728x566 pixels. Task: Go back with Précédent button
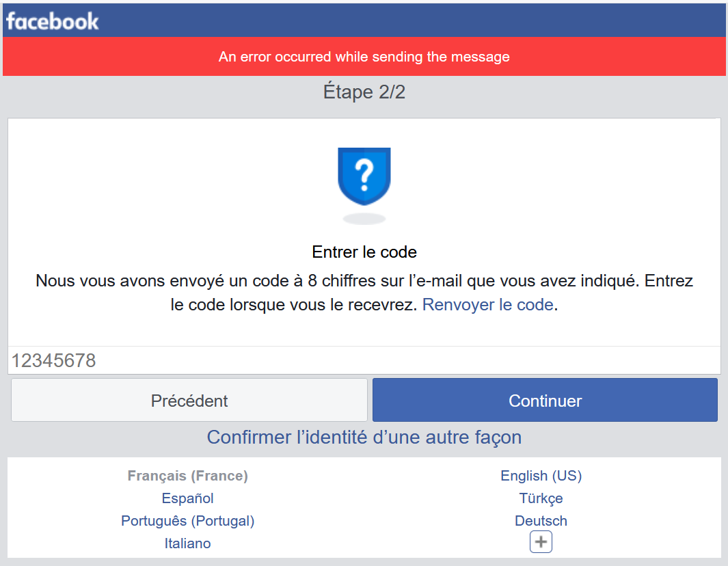pyautogui.click(x=189, y=401)
